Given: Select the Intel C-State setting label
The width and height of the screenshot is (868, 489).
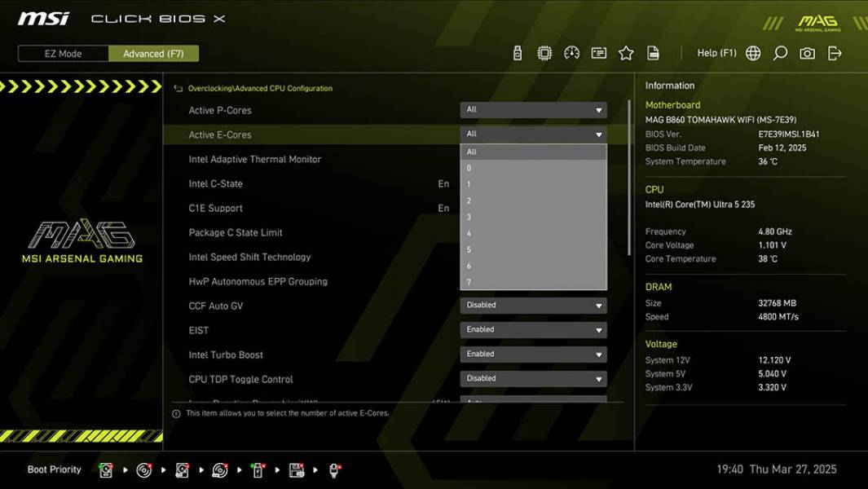Looking at the screenshot, I should click(x=215, y=184).
